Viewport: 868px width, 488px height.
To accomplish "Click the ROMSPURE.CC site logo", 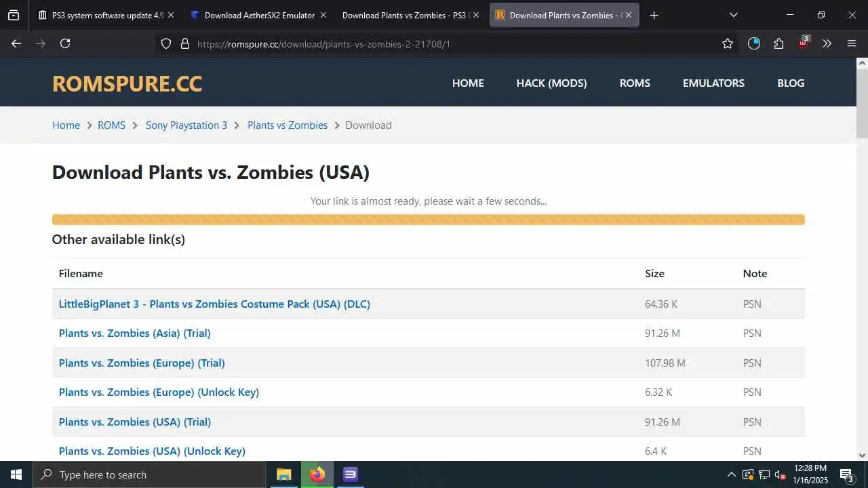I will [x=127, y=83].
